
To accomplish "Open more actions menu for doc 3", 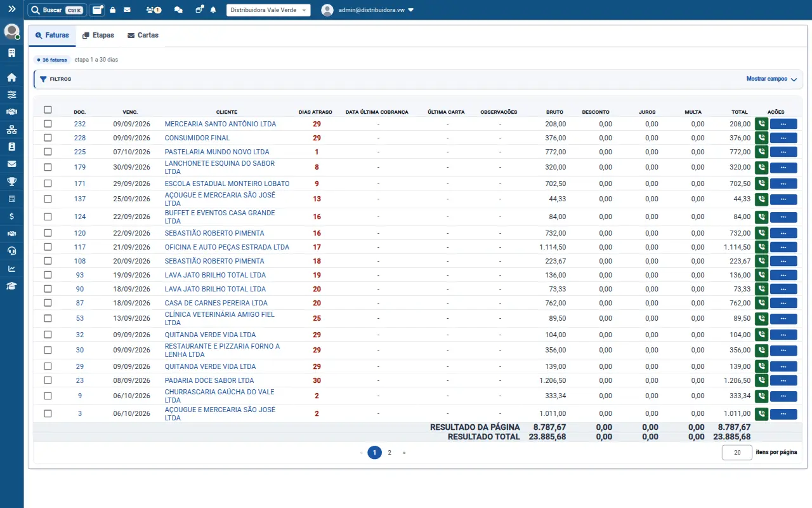I will (x=783, y=413).
